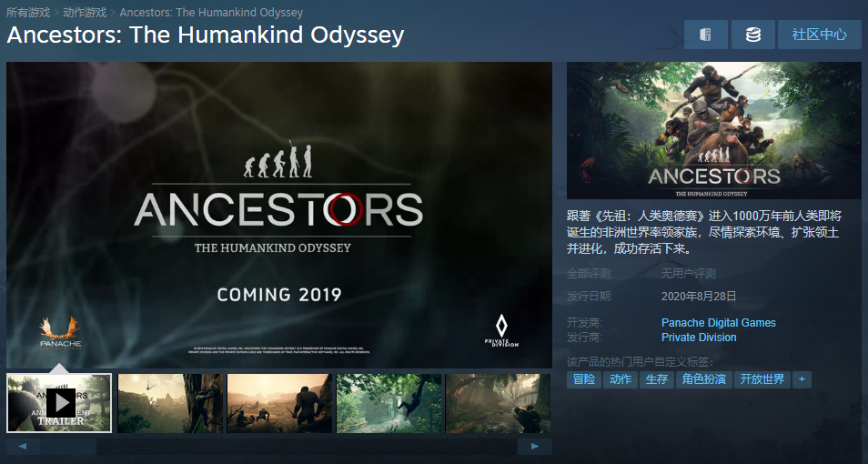
Task: Select the 冒险 tag
Action: [584, 379]
